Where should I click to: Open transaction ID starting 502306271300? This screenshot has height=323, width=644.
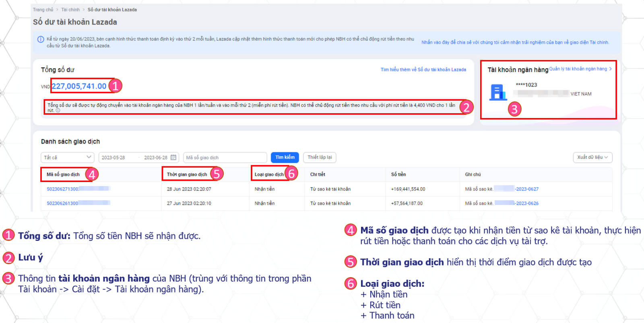click(x=78, y=189)
